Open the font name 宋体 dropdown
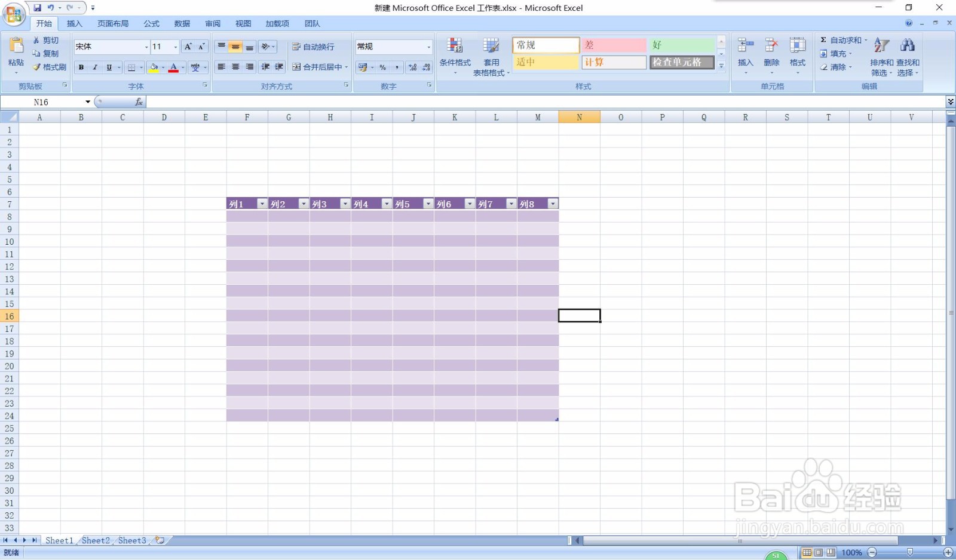Screen dimensions: 956x560 [146, 47]
